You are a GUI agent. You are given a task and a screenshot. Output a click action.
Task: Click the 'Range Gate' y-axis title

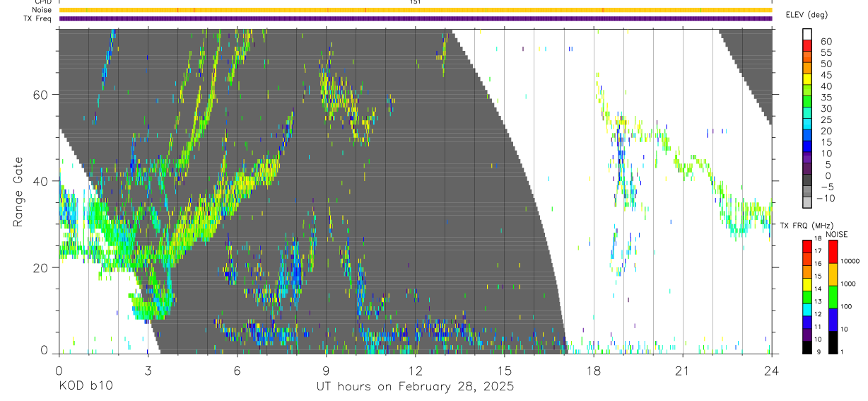tap(19, 192)
